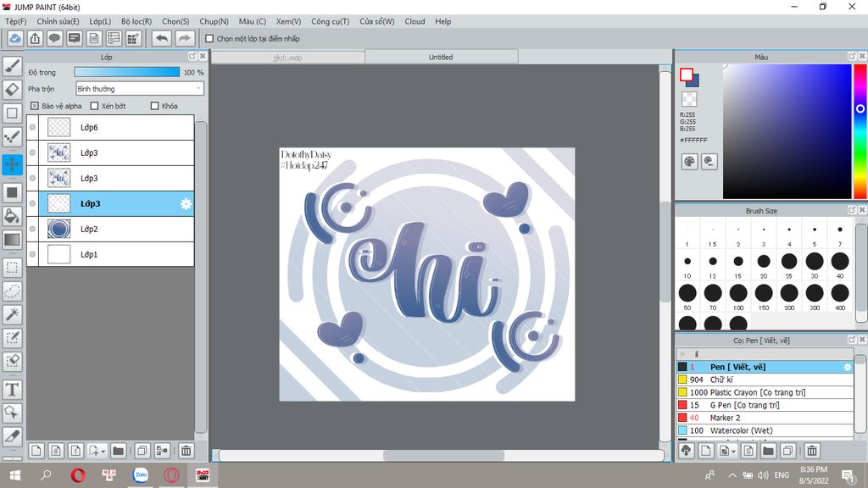This screenshot has width=868, height=488.
Task: Open the color palette icon in Màu panel
Action: [x=689, y=162]
